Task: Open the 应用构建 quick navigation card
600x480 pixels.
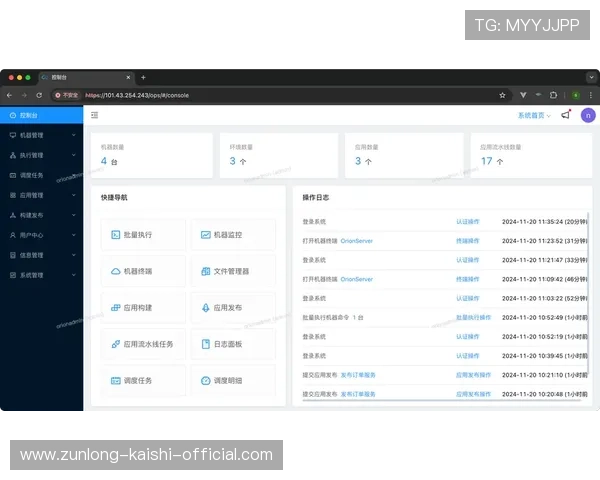Action: 143,307
